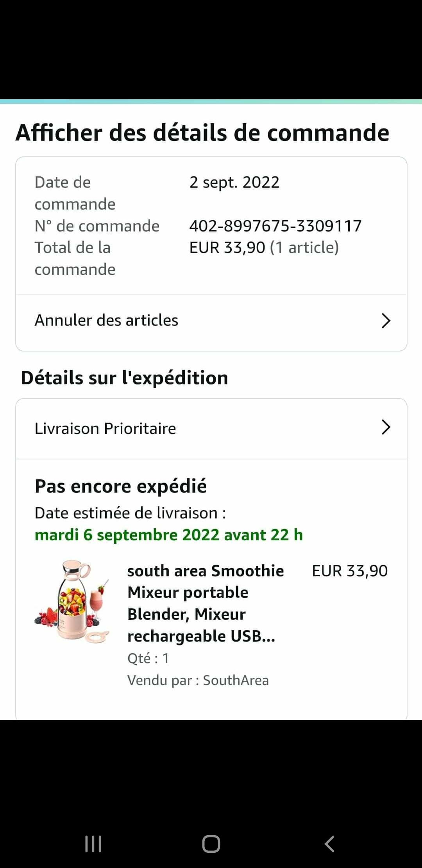Open the chevron next to Annuler des articles
This screenshot has width=422, height=868.
click(386, 321)
